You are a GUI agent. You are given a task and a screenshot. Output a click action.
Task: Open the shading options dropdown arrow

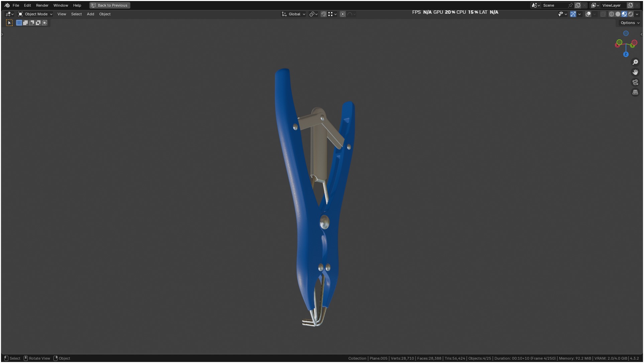637,14
